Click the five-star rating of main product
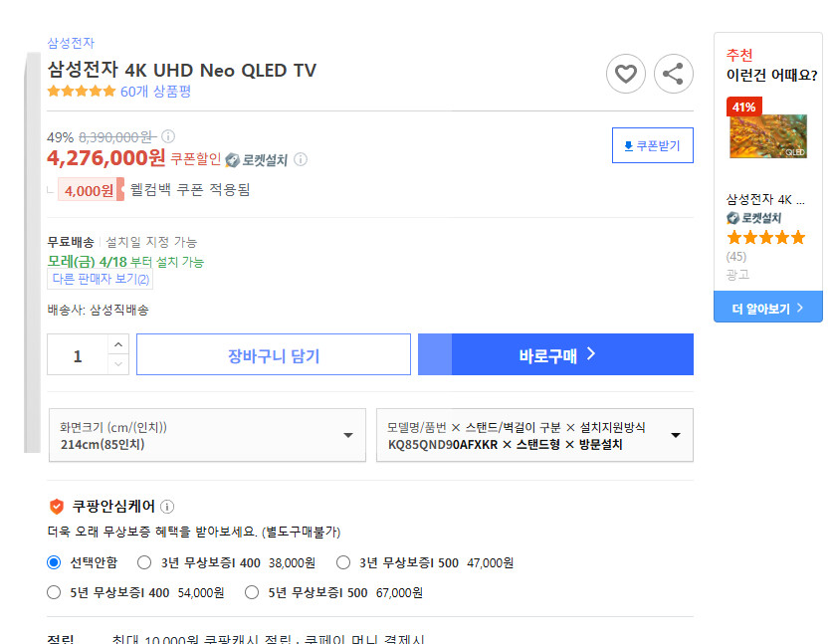The width and height of the screenshot is (833, 644). 82,91
